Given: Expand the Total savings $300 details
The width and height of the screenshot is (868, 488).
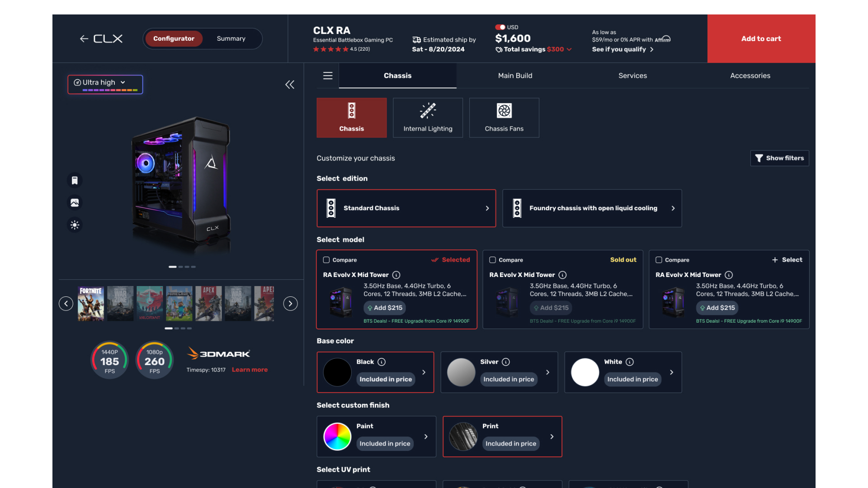Looking at the screenshot, I should tap(569, 50).
